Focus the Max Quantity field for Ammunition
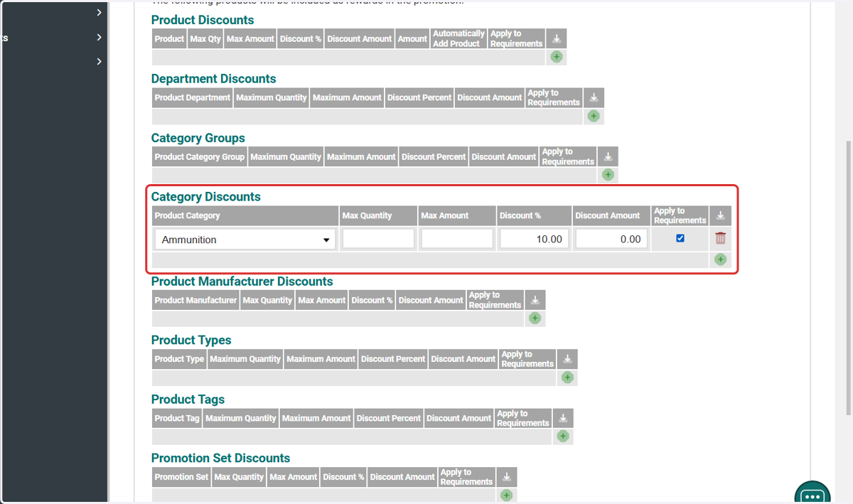853x504 pixels. click(378, 239)
